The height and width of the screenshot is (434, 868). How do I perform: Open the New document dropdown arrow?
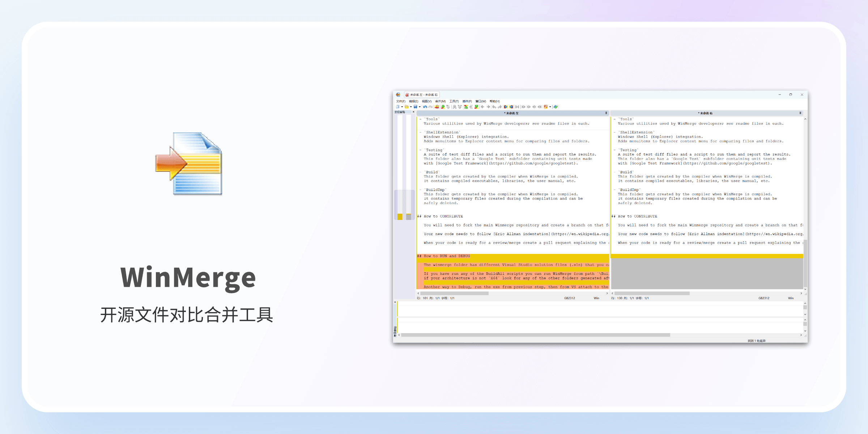pyautogui.click(x=402, y=107)
